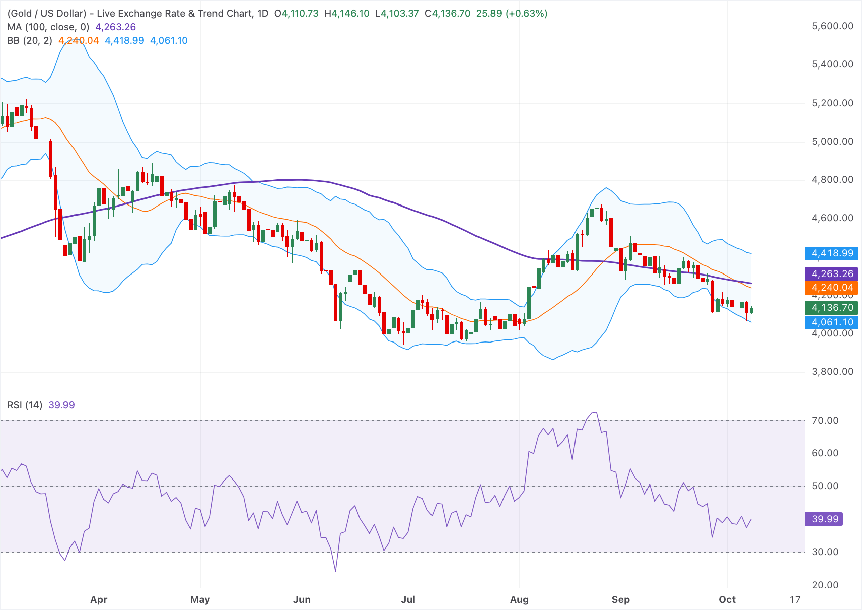The image size is (862, 616).
Task: Click the change 25.89 (+0.63%) in header
Action: pos(512,13)
